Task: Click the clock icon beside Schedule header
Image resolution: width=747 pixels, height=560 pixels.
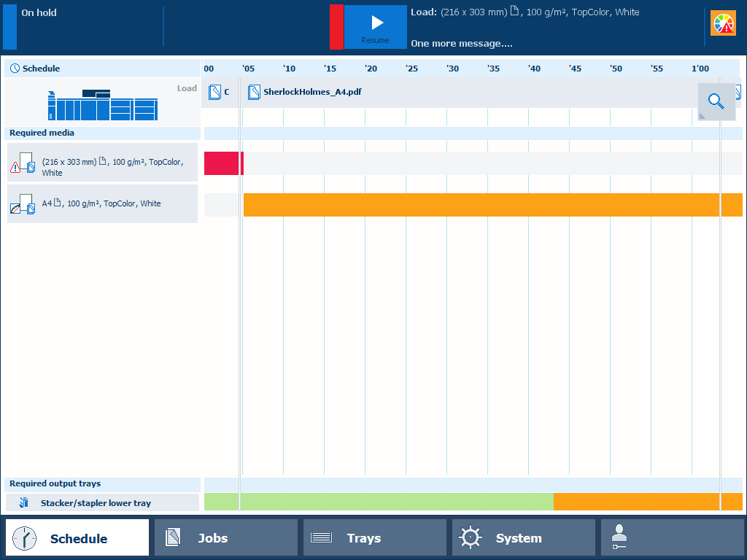Action: pyautogui.click(x=15, y=69)
